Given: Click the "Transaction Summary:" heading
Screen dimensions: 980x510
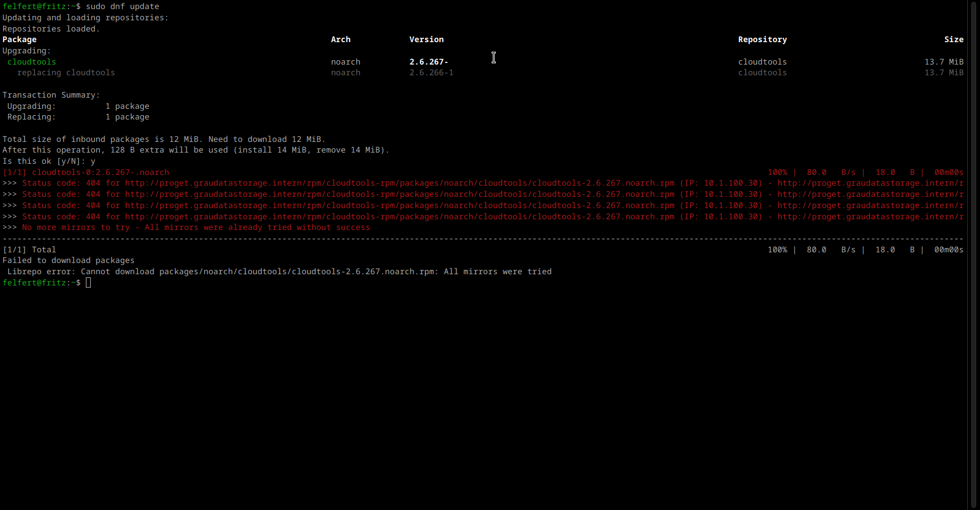Looking at the screenshot, I should click(x=51, y=95).
